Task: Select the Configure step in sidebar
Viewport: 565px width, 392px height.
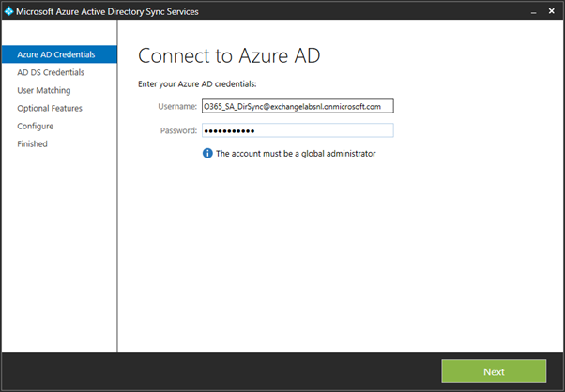Action: point(36,126)
